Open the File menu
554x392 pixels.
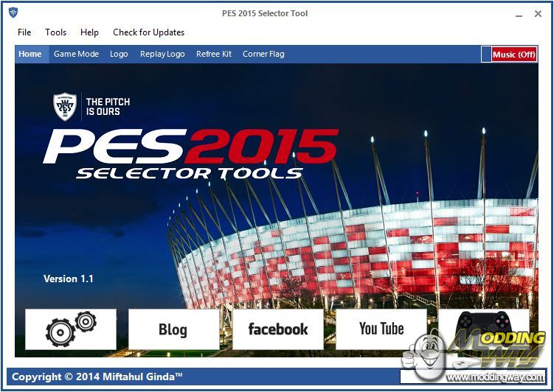[24, 32]
